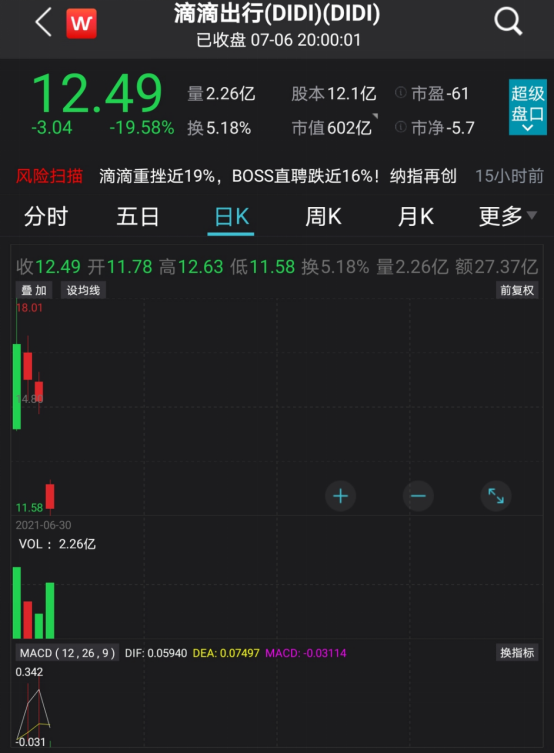This screenshot has height=753, width=554.
Task: Switch to the 周K tab
Action: pos(323,217)
